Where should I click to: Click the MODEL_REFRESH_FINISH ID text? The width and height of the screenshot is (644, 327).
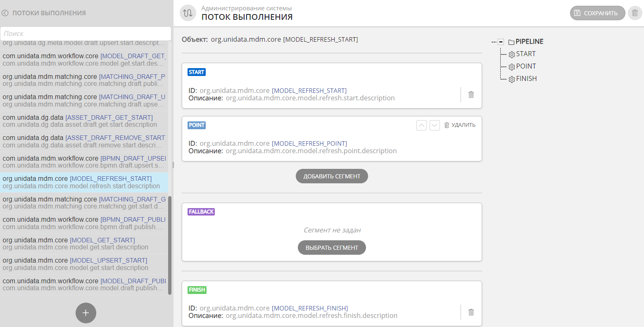pyautogui.click(x=310, y=308)
